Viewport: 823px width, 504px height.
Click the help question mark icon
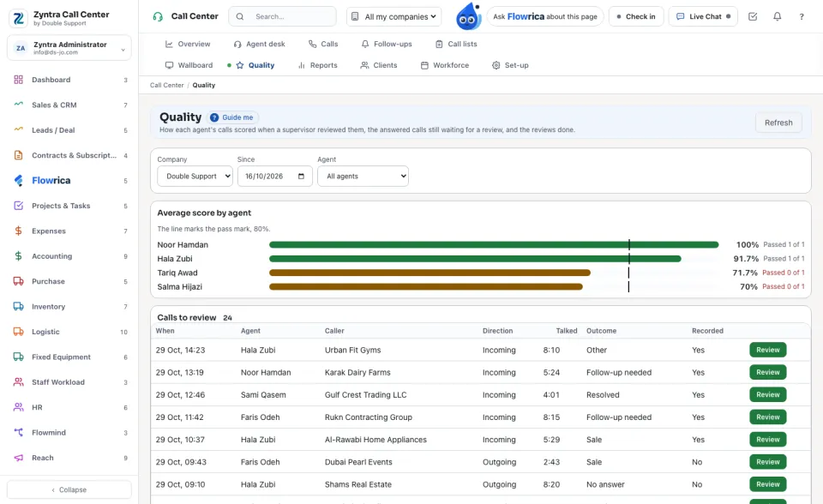[x=802, y=17]
